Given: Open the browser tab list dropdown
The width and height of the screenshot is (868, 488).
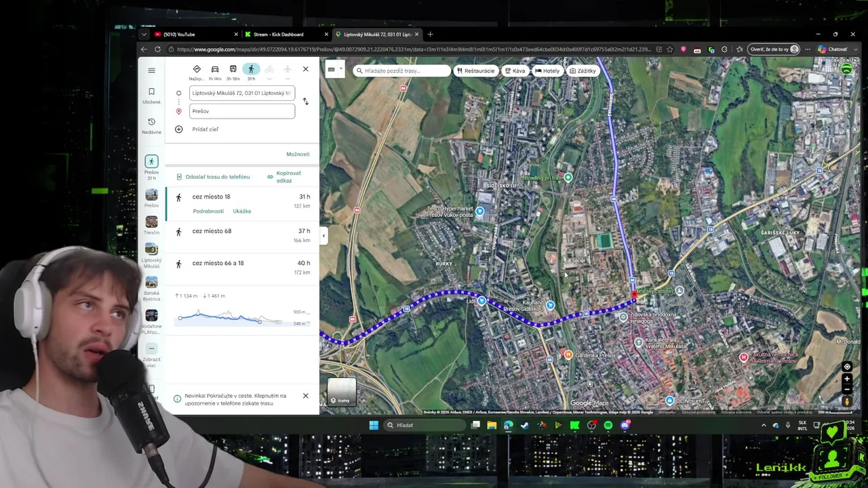Looking at the screenshot, I should click(x=144, y=35).
